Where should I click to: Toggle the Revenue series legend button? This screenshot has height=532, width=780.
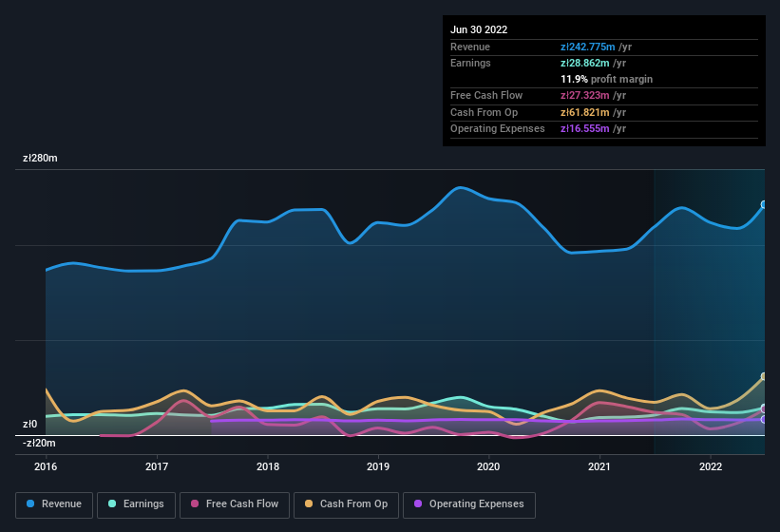[54, 504]
